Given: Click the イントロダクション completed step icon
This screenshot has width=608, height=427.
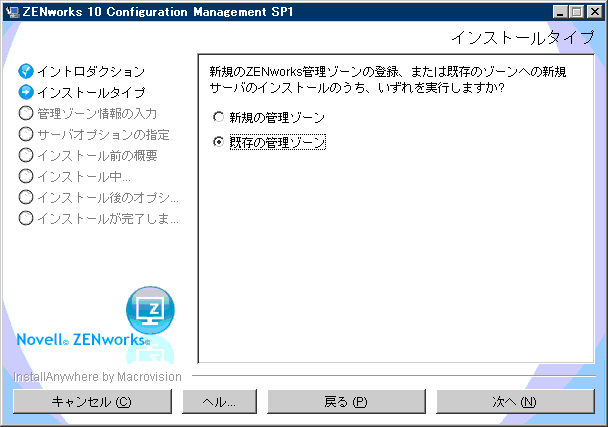Looking at the screenshot, I should [26, 71].
